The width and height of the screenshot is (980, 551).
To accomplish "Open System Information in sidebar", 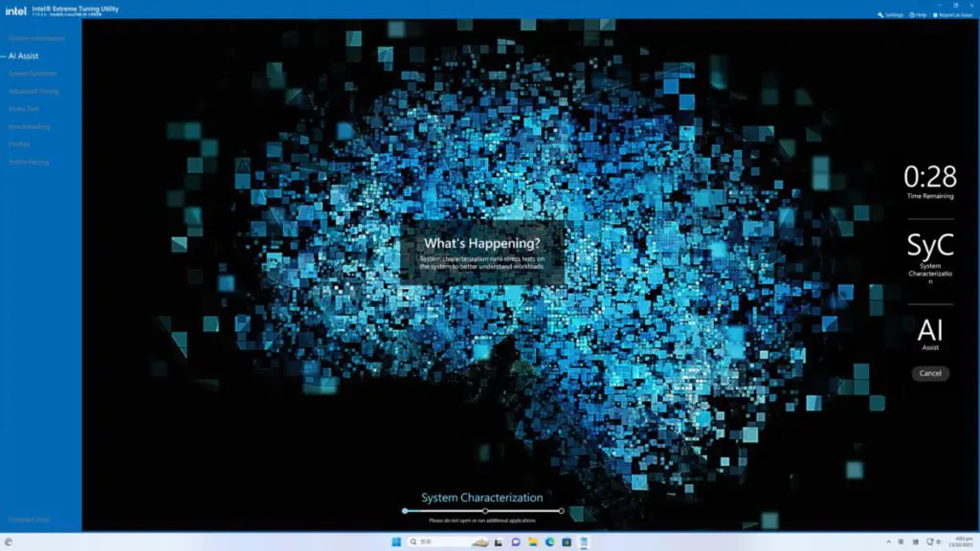I will (36, 38).
